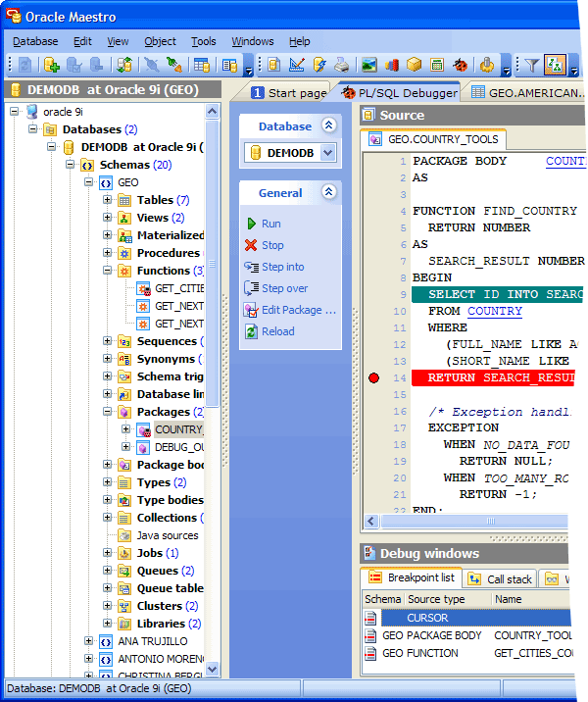Click Reload in the General panel

click(x=269, y=331)
